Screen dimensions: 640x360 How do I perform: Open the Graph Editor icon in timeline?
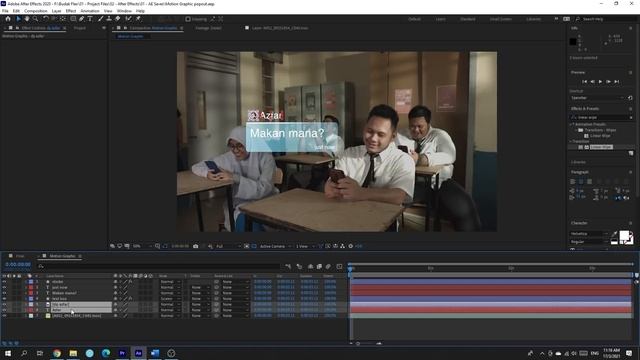339,266
